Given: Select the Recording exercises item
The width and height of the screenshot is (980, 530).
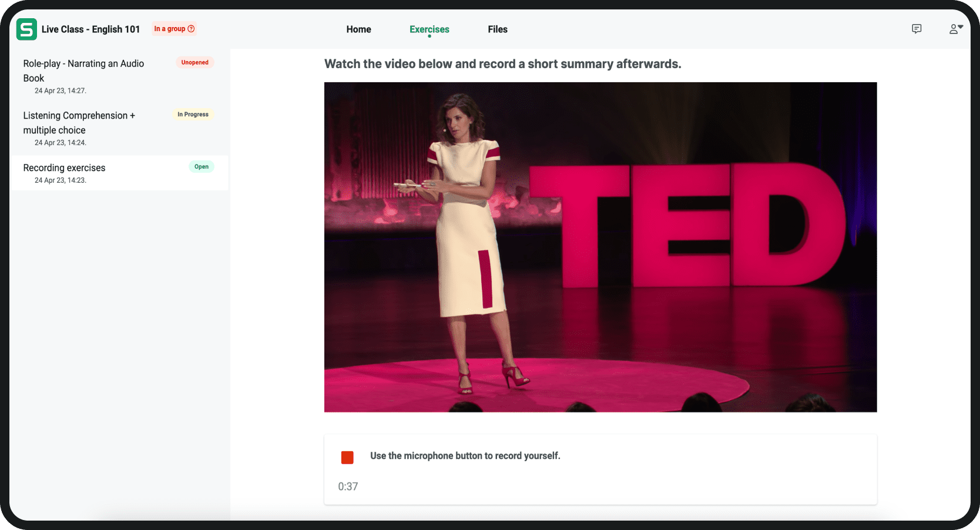Looking at the screenshot, I should 64,168.
